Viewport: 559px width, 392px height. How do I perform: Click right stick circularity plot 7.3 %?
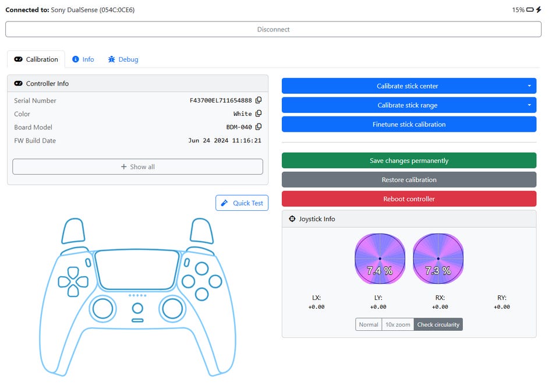[x=438, y=259]
